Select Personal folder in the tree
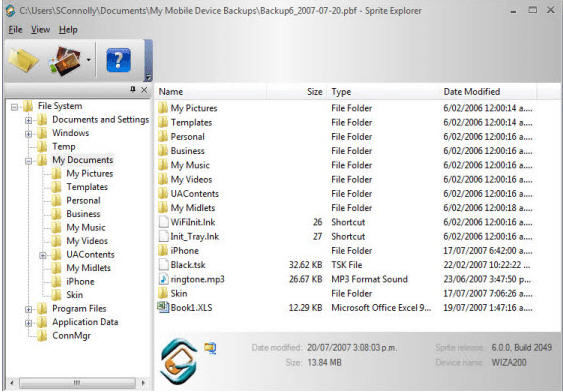This screenshot has width=563, height=392. pos(83,200)
